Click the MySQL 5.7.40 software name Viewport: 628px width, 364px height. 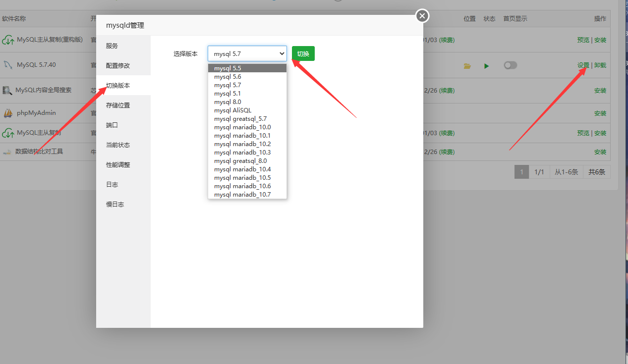(x=36, y=65)
